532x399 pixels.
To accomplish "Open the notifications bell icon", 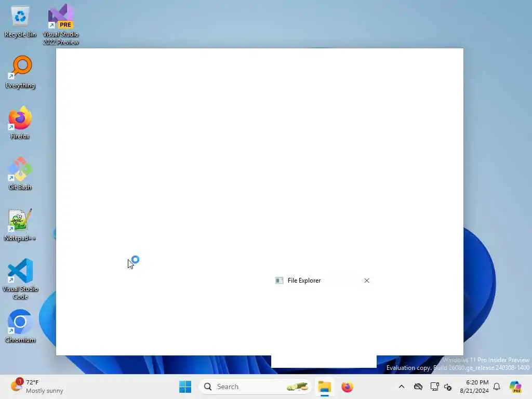I will [497, 387].
